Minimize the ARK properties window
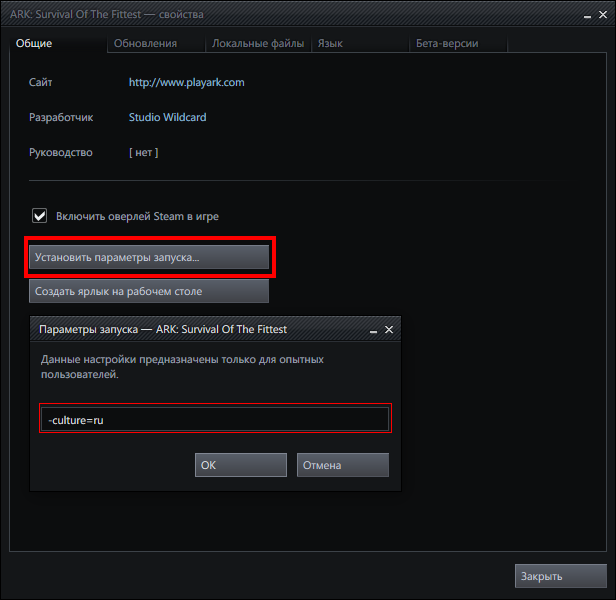This screenshot has height=600, width=616. 587,16
